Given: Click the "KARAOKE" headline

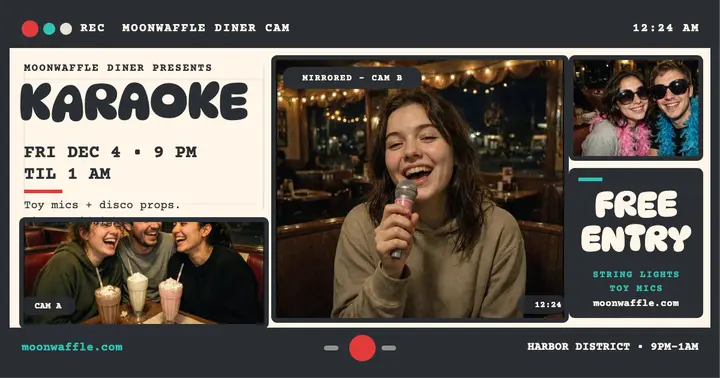Looking at the screenshot, I should coord(134,102).
